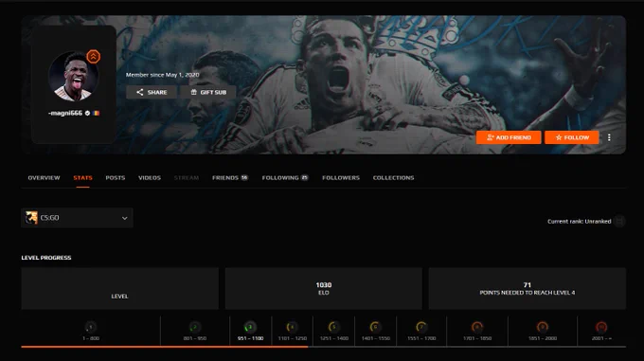Click the 1030 ELO value
This screenshot has height=361, width=644.
(324, 284)
